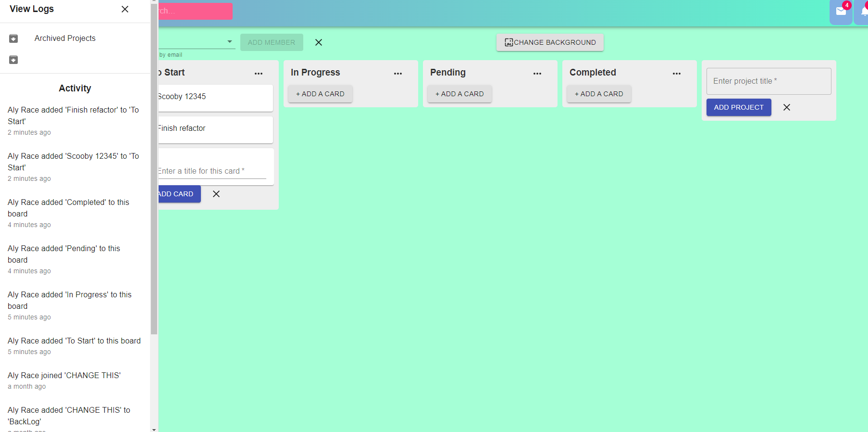Click the CHANGE BACKGROUND button
This screenshot has width=868, height=432.
(550, 42)
